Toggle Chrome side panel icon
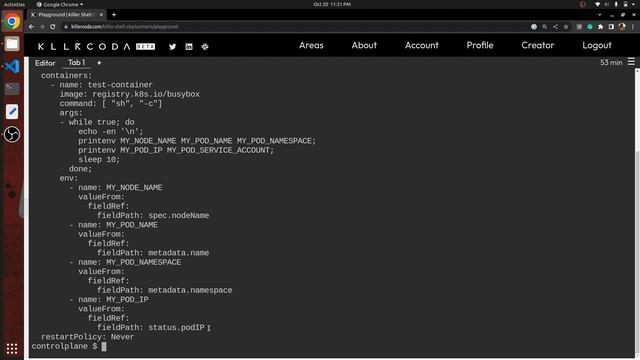This screenshot has height=360, width=640. pos(611,27)
